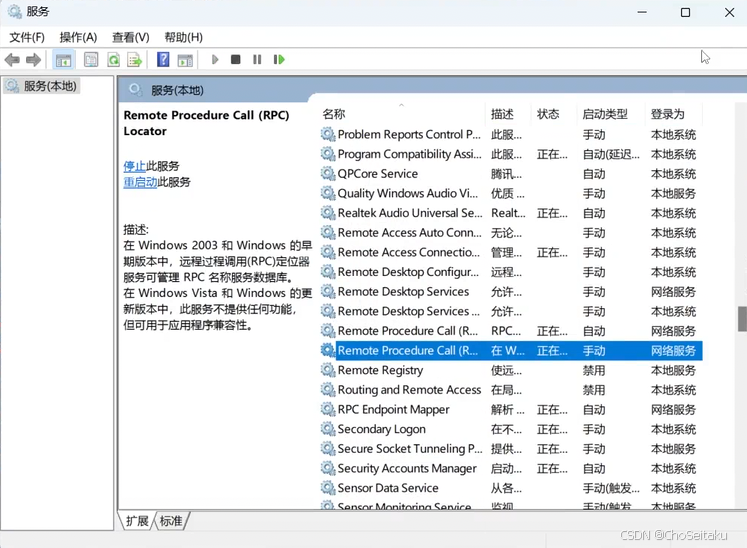
Task: Select the Quality Windows Audio Vi... service
Action: (x=511, y=193)
